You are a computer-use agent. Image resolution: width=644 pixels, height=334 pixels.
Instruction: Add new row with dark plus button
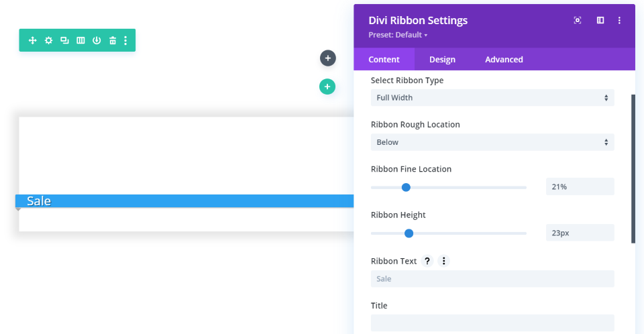(327, 58)
